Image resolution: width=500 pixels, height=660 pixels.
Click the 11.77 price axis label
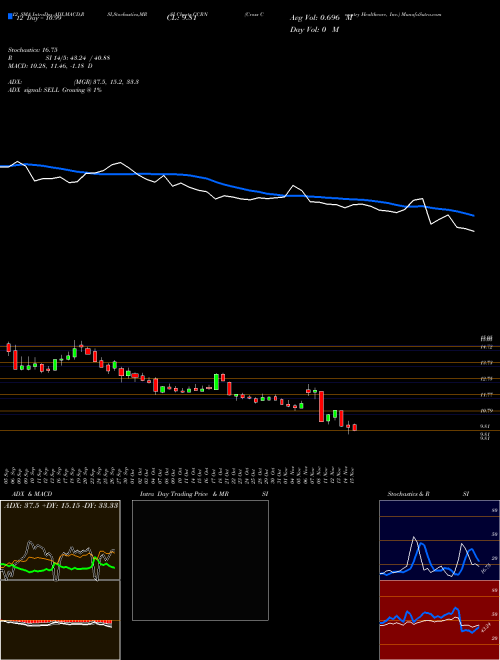(487, 395)
